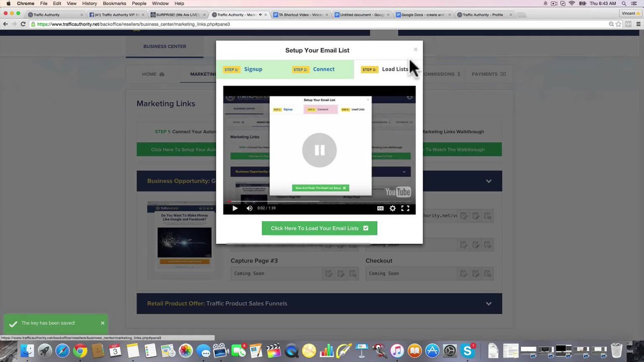Screen dimensions: 644x362
Task: Reload the page in Chrome
Action: click(23, 24)
